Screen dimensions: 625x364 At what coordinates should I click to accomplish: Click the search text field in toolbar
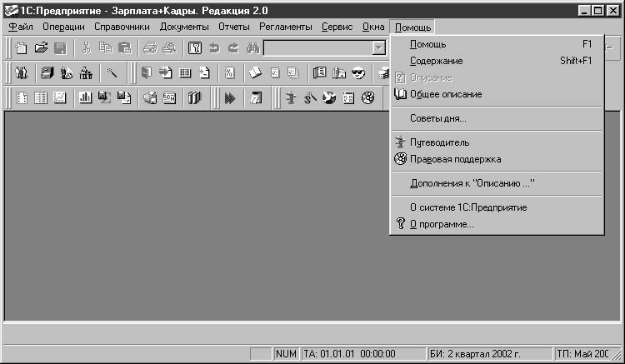(317, 48)
